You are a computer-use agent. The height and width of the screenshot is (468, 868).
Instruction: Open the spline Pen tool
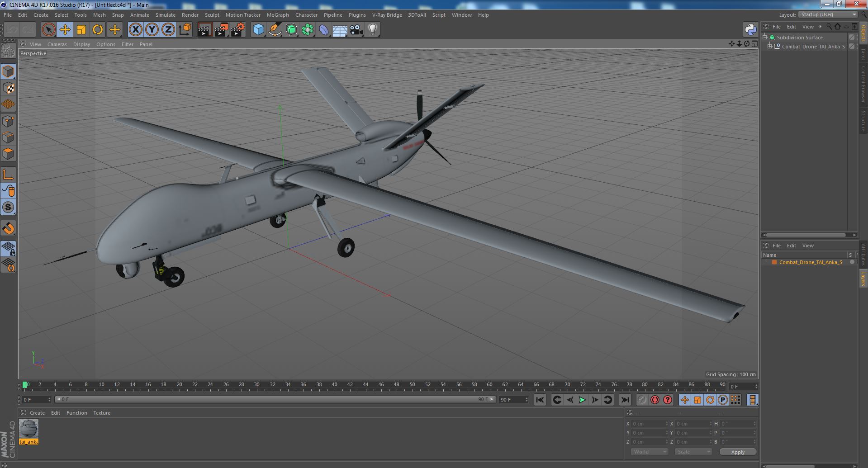[275, 30]
